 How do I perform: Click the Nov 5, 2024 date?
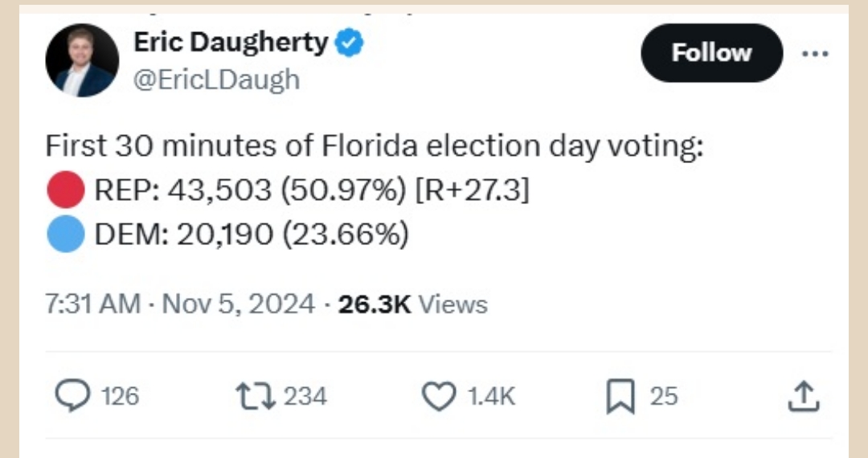239,305
